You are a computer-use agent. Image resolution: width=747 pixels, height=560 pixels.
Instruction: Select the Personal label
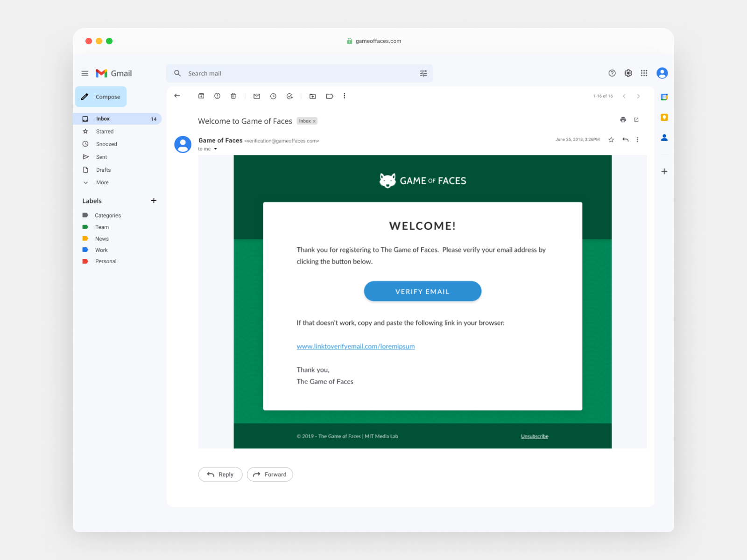(x=106, y=261)
